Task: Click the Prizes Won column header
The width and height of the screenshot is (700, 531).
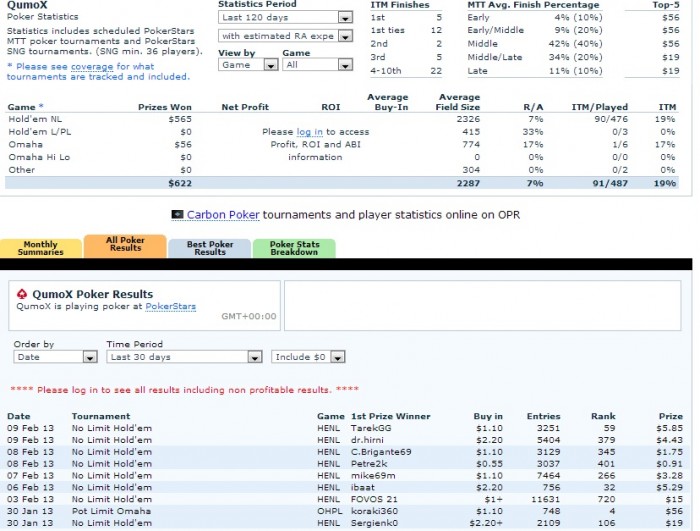Action: [165, 107]
